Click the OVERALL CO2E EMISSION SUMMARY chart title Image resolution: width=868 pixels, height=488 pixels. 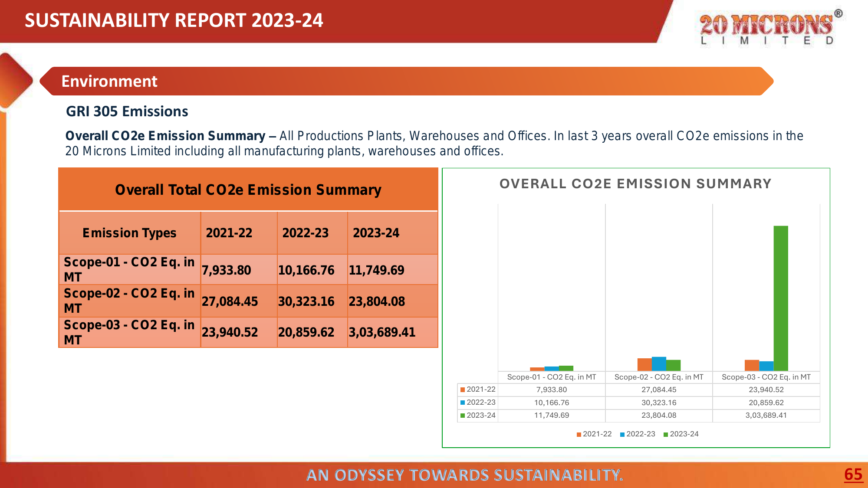[x=635, y=184]
